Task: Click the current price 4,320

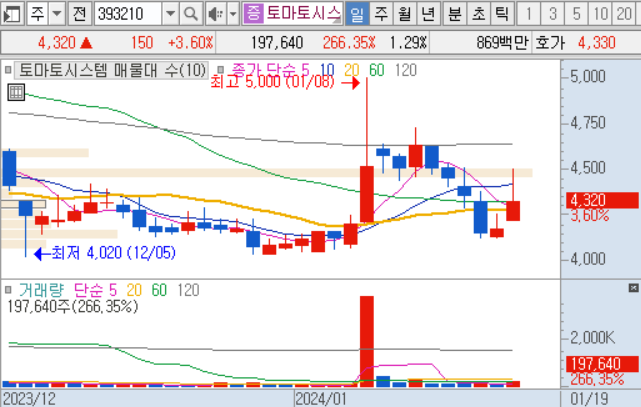Action: 57,42
